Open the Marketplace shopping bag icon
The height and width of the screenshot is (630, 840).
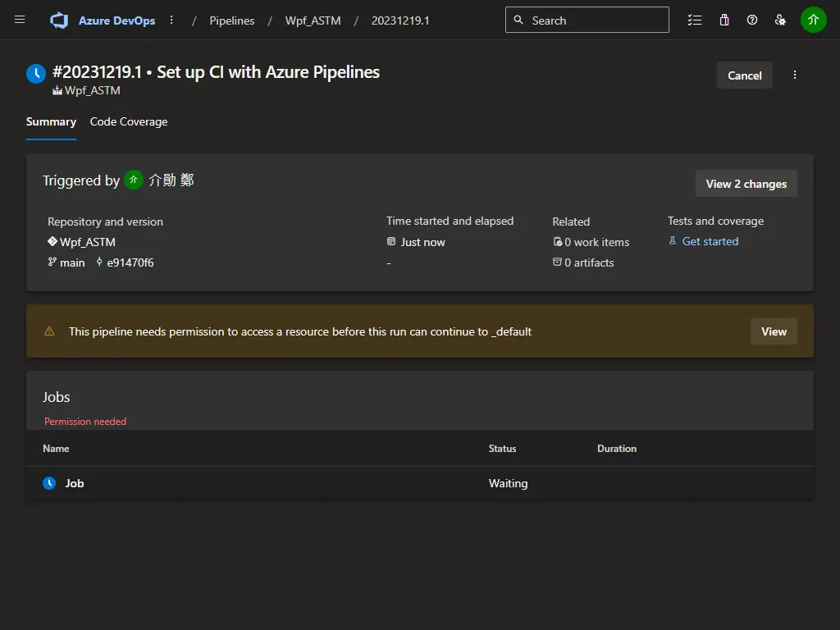click(x=724, y=20)
